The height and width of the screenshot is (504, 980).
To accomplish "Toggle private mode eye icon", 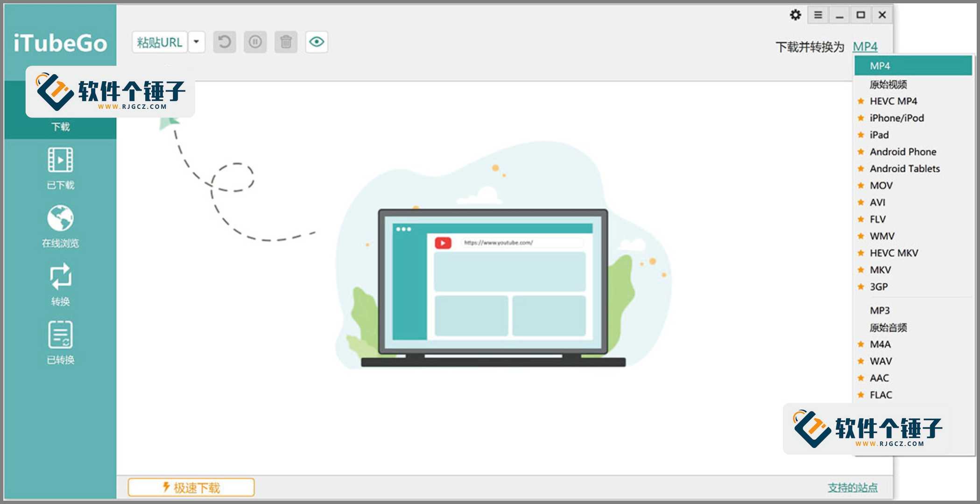I will (x=317, y=42).
